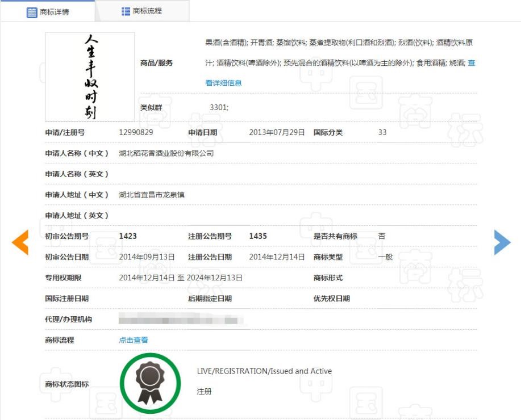Click the LIVE/REGISTRATION/Issued and Active text
The width and height of the screenshot is (521, 420).
tap(264, 371)
